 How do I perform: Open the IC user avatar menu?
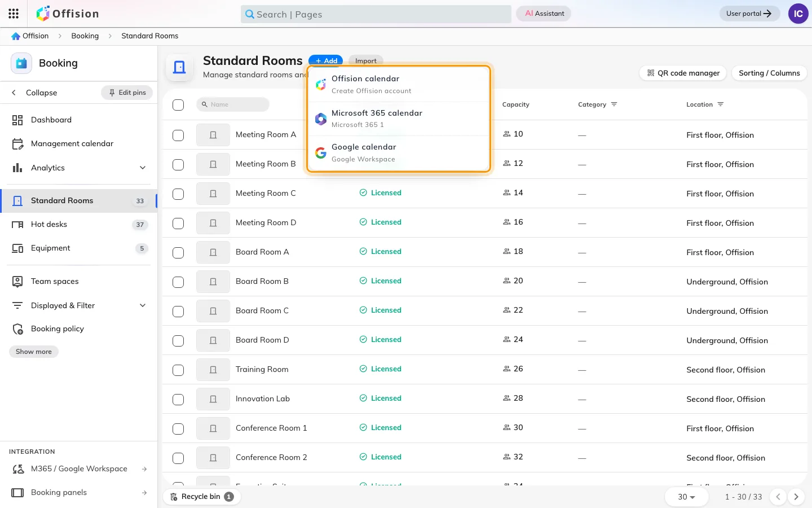click(798, 14)
